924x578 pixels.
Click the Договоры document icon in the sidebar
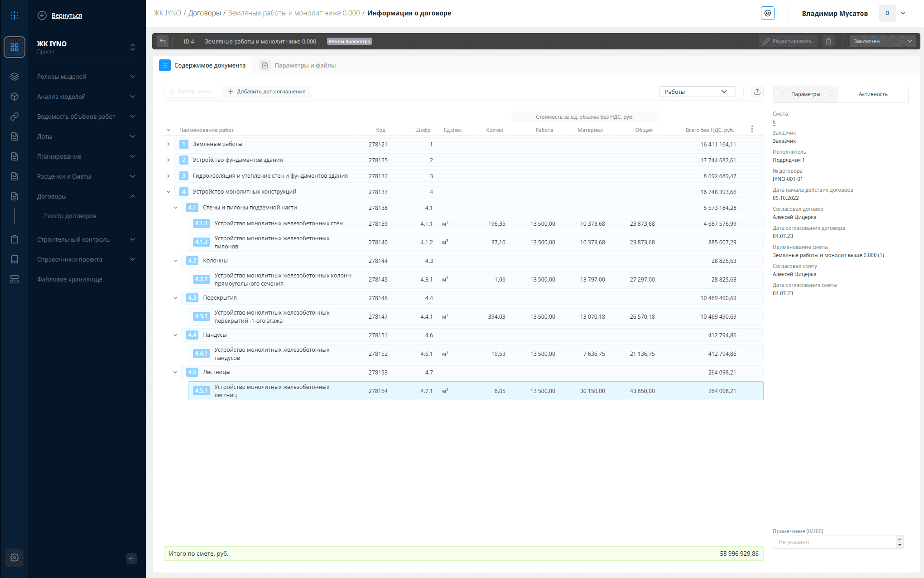click(x=14, y=196)
